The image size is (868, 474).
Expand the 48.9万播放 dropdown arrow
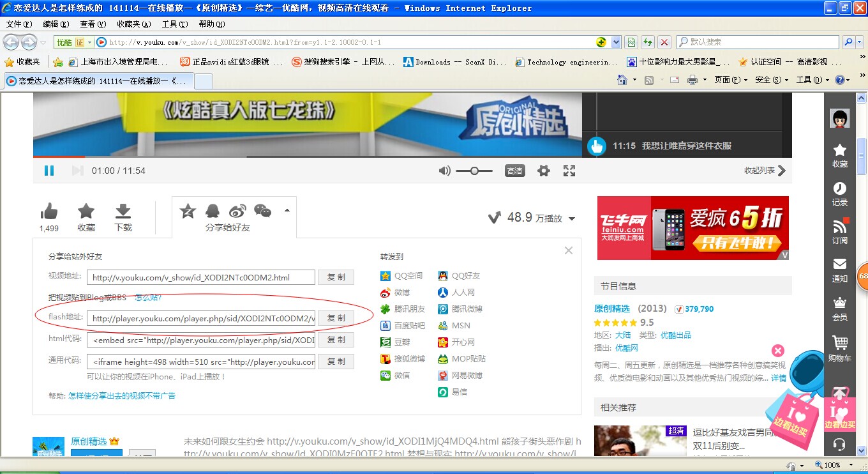pos(572,218)
